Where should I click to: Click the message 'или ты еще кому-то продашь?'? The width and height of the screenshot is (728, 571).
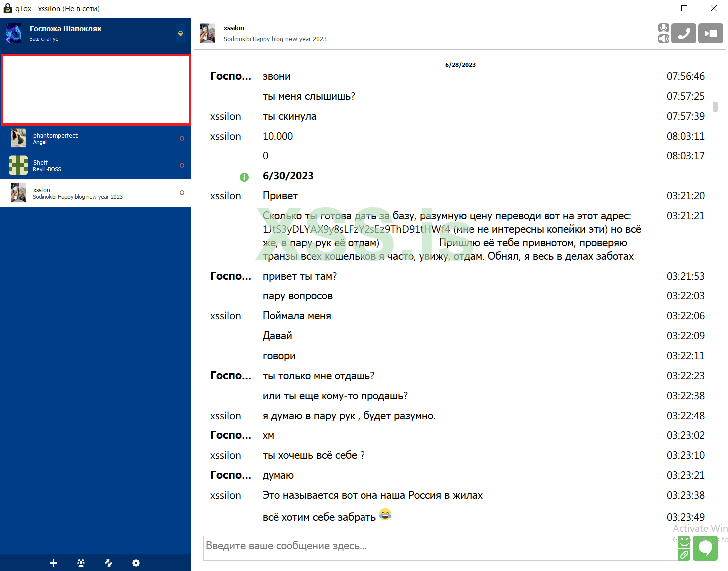tap(336, 396)
